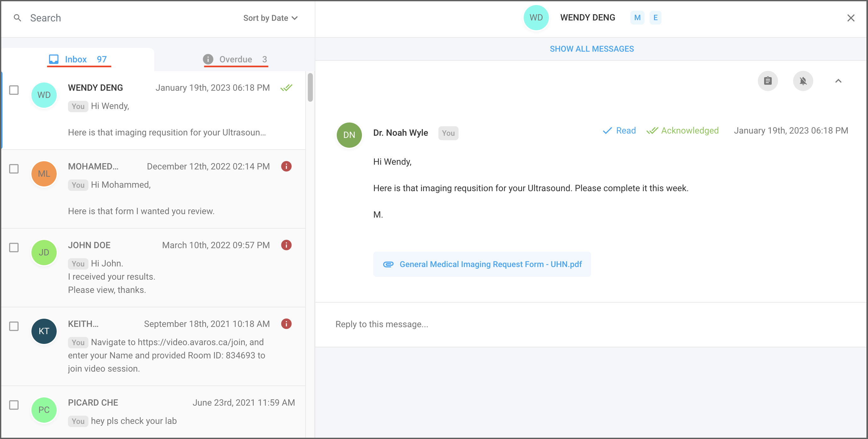Click the PC avatar
Screen dimensions: 868x439
[x=44, y=410]
